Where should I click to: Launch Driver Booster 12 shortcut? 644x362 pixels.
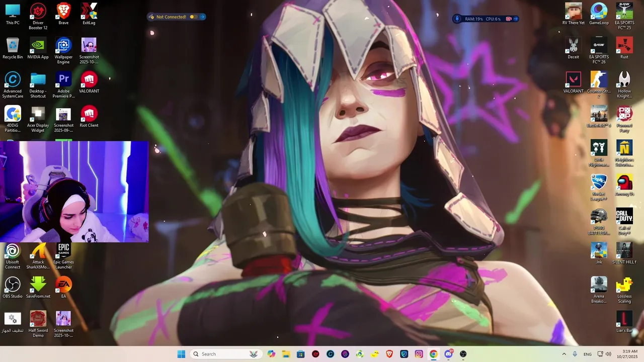tap(38, 17)
